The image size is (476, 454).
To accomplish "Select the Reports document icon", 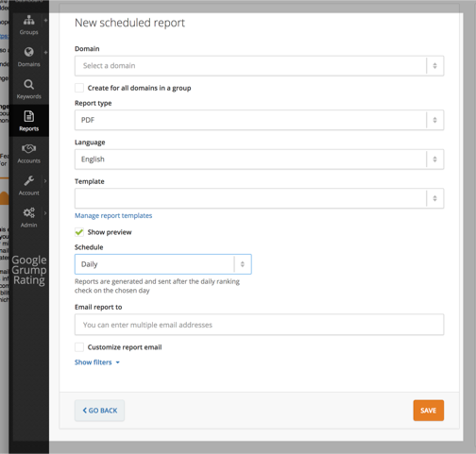I will point(28,116).
